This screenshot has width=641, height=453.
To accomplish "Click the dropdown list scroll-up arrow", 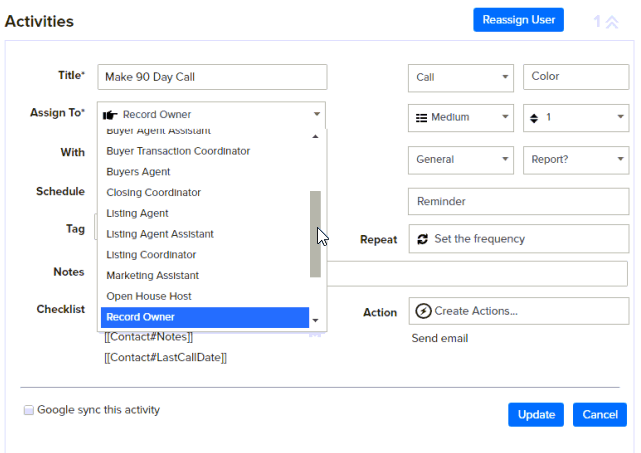I will (316, 136).
